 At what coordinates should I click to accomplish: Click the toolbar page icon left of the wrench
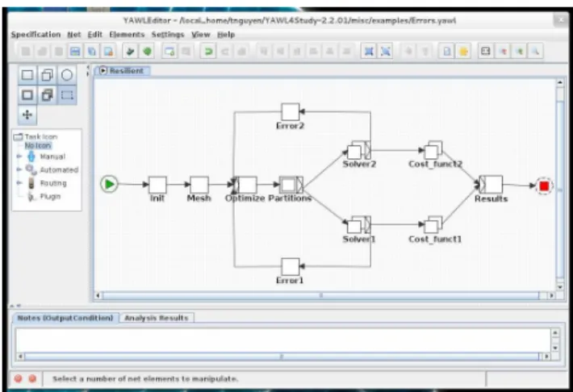[x=108, y=51]
